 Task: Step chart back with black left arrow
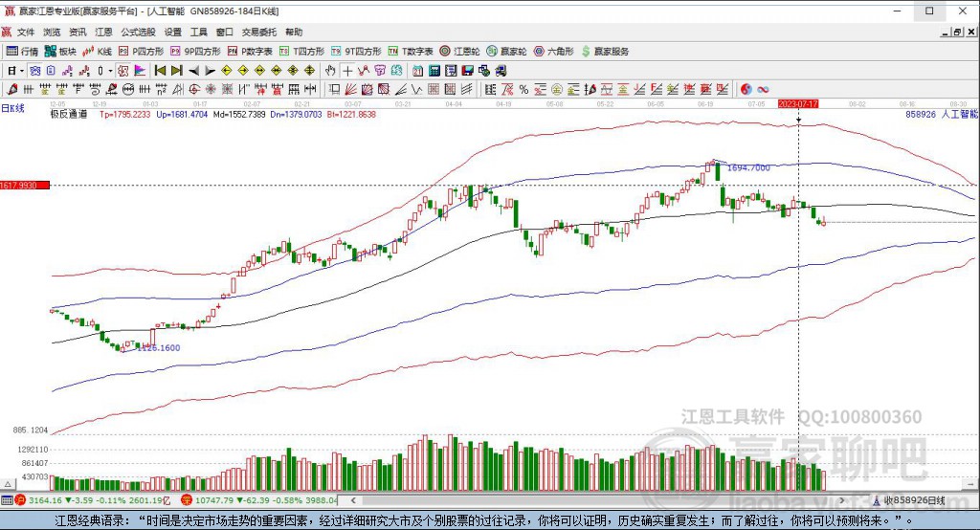coord(193,71)
